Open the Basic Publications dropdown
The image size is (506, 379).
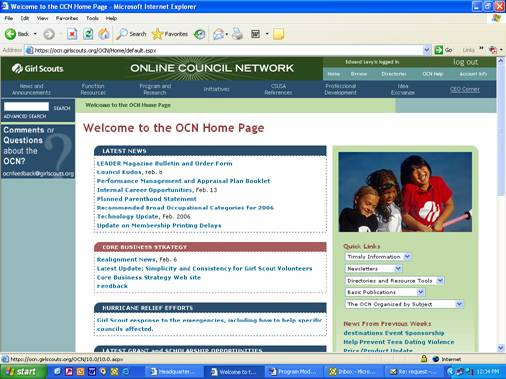coord(385,292)
